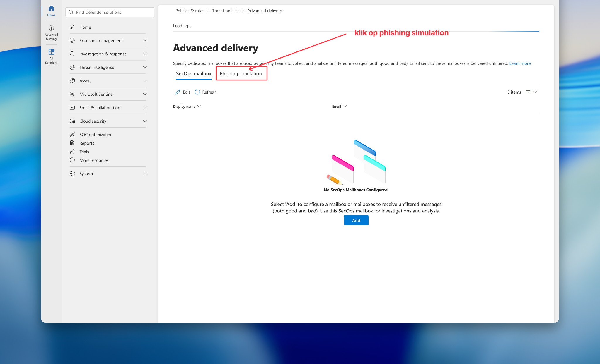Screen dimensions: 600x364
Task: Click the Email & collaboration envelope icon
Action: (72, 108)
